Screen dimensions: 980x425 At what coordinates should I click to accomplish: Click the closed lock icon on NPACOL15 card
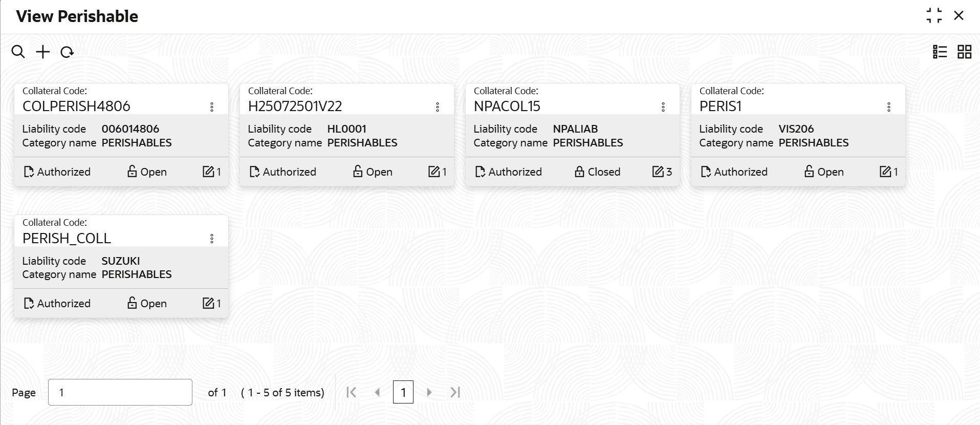click(x=579, y=172)
